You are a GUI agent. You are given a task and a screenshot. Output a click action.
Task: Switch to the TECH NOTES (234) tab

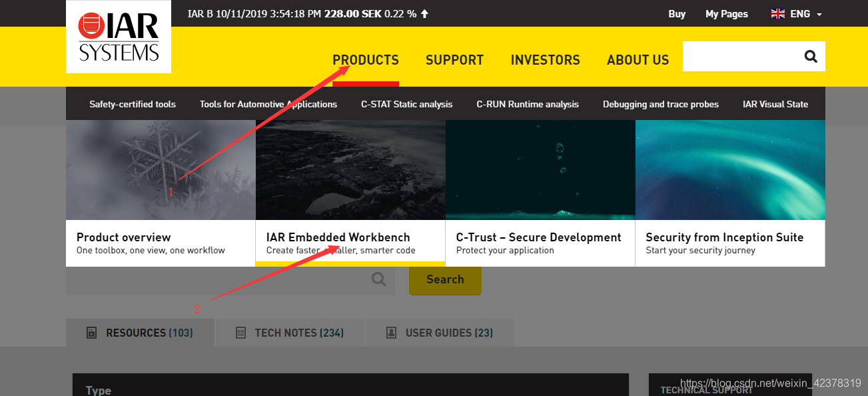coord(290,333)
